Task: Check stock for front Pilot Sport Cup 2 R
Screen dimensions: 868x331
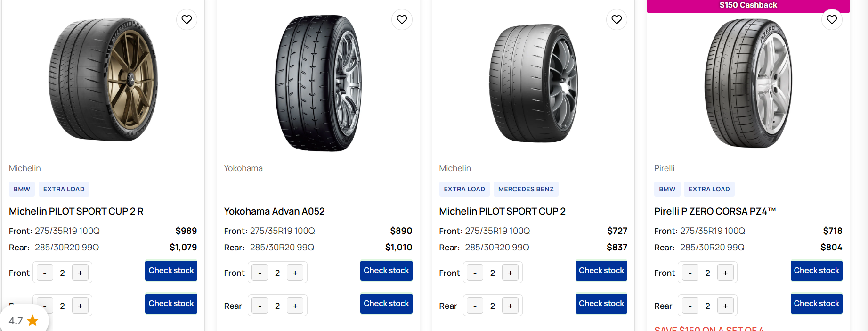Action: [x=171, y=271]
